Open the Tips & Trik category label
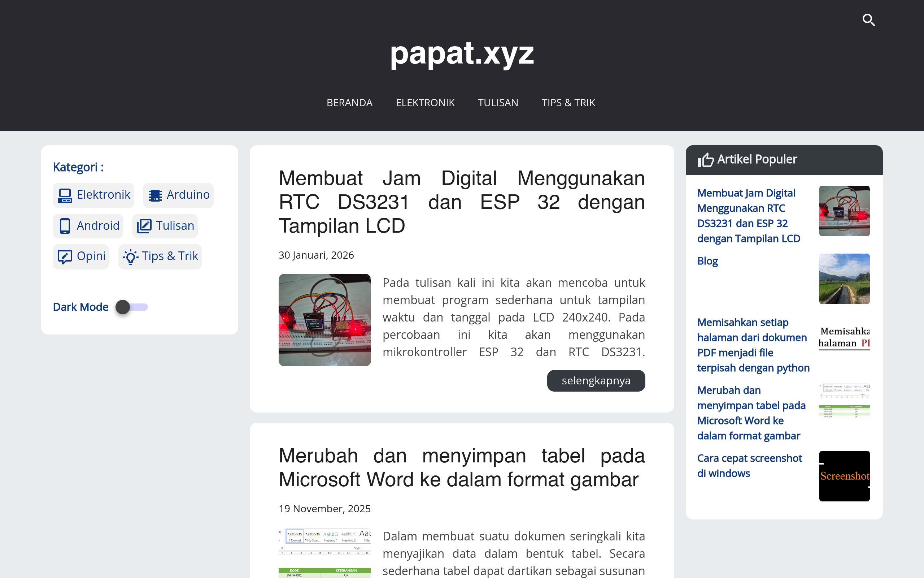 (170, 256)
